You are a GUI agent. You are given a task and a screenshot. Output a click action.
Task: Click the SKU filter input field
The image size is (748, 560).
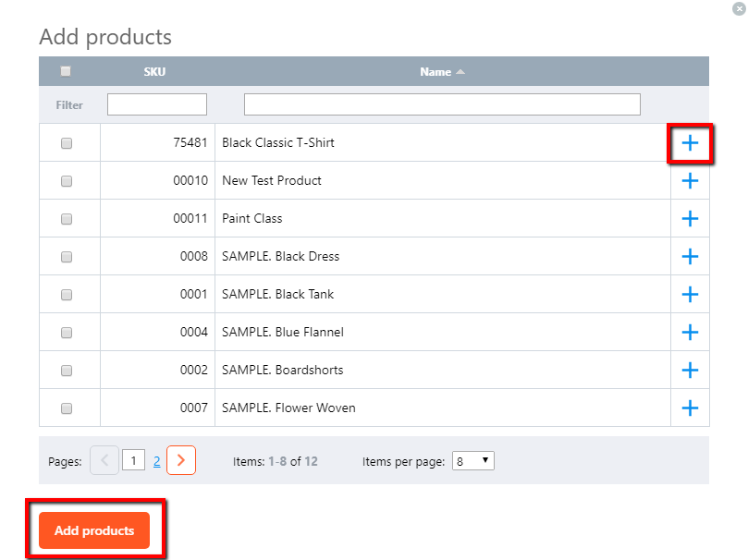[157, 104]
